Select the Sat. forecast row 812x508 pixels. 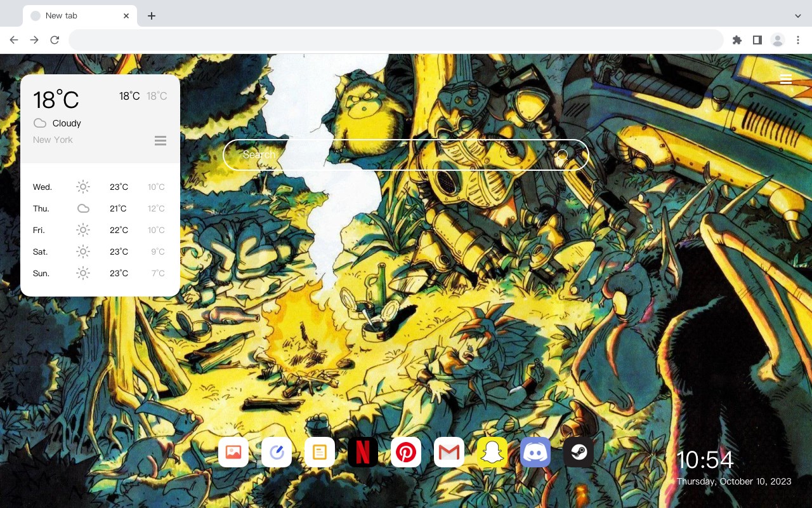[100, 251]
